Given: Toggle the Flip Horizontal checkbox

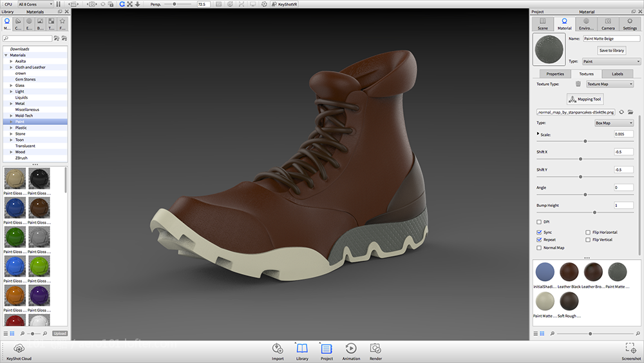Looking at the screenshot, I should [587, 232].
